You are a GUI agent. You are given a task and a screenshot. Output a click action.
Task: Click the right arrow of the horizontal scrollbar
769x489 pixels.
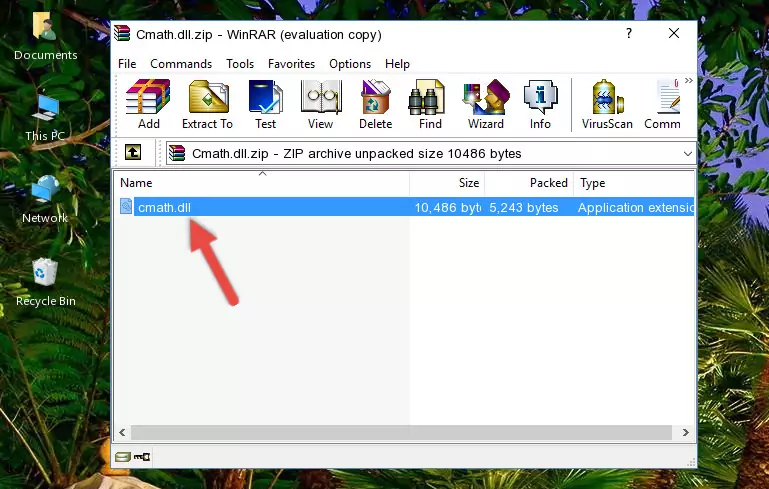686,433
